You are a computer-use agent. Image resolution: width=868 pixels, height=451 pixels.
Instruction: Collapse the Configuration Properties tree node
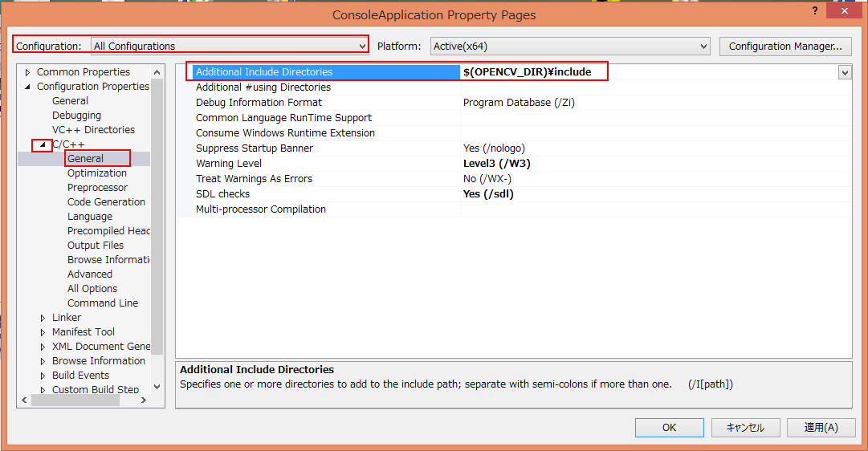[27, 87]
